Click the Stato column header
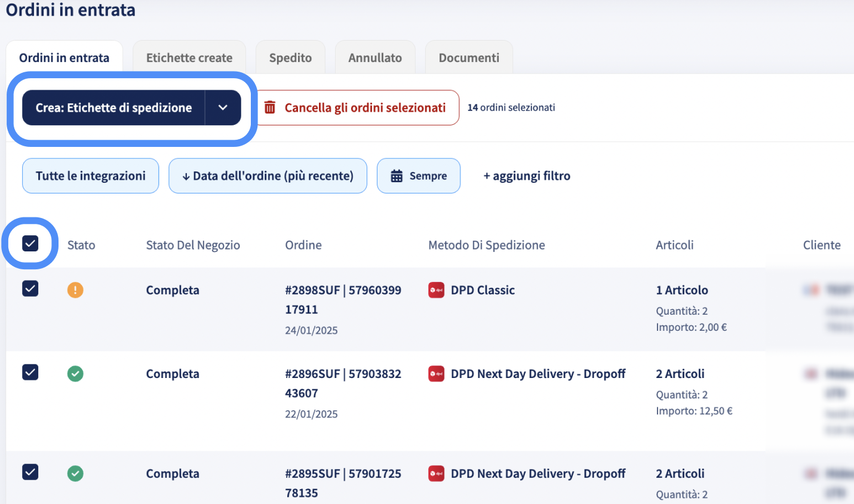Image resolution: width=854 pixels, height=504 pixels. coord(81,245)
